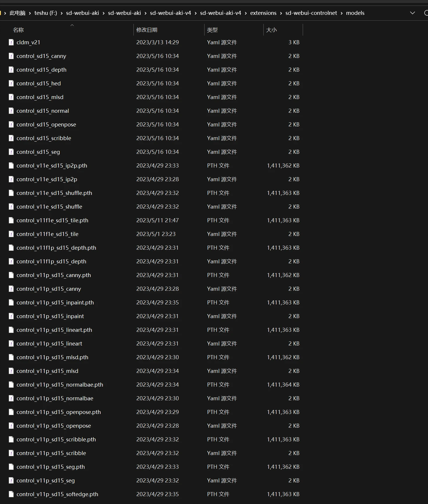The width and height of the screenshot is (428, 504).
Task: Click the control_v11e_sd15_ip2p.pth file icon
Action: pyautogui.click(x=11, y=165)
